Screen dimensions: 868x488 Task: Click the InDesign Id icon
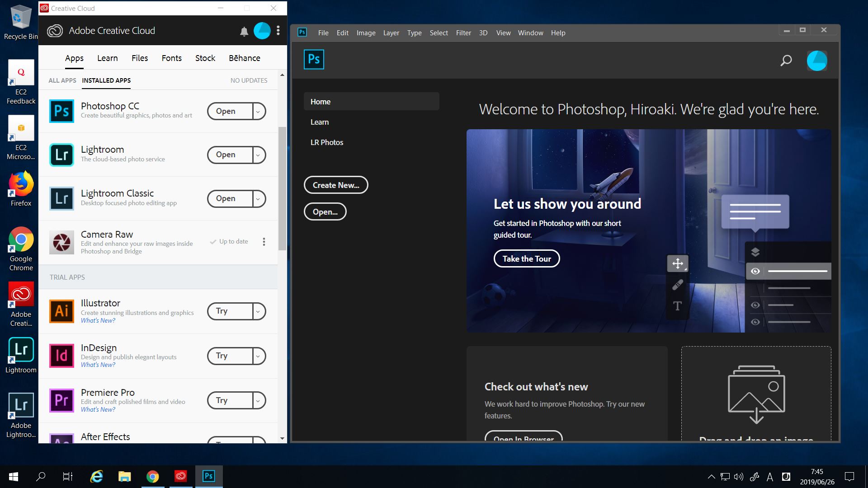[61, 356]
